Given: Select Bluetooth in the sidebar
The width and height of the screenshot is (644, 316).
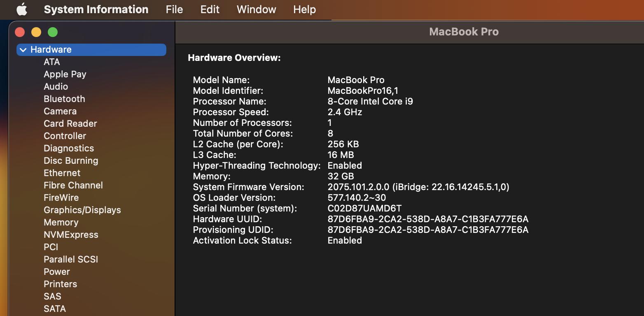Looking at the screenshot, I should tap(64, 99).
